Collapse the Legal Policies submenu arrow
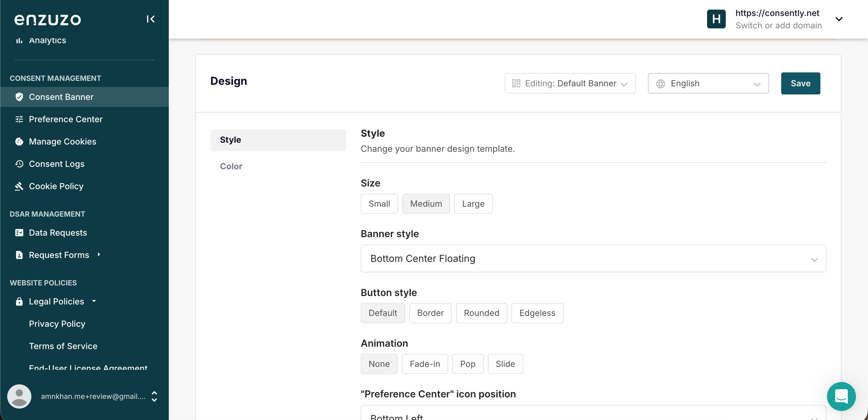The width and height of the screenshot is (868, 420). point(94,301)
